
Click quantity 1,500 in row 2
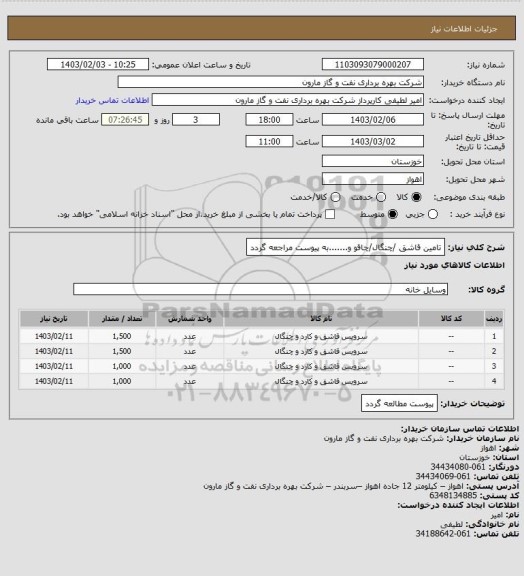click(122, 351)
